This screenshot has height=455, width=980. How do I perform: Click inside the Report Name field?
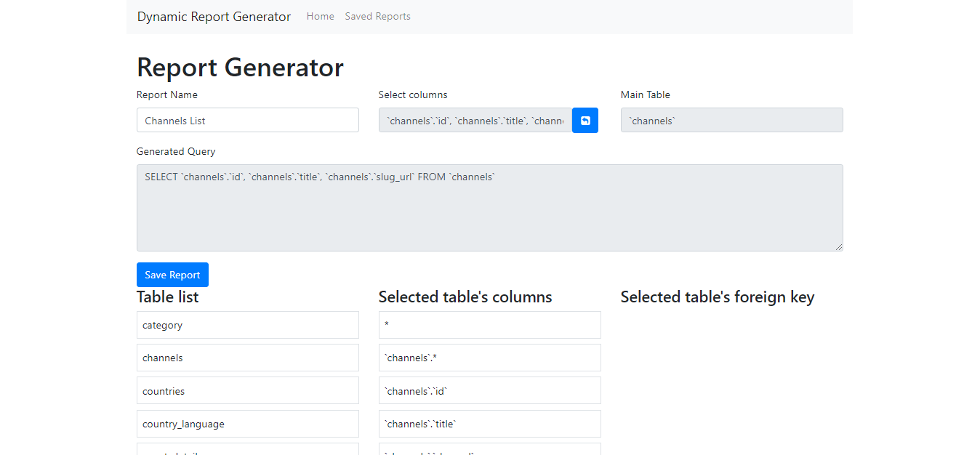pyautogui.click(x=247, y=120)
